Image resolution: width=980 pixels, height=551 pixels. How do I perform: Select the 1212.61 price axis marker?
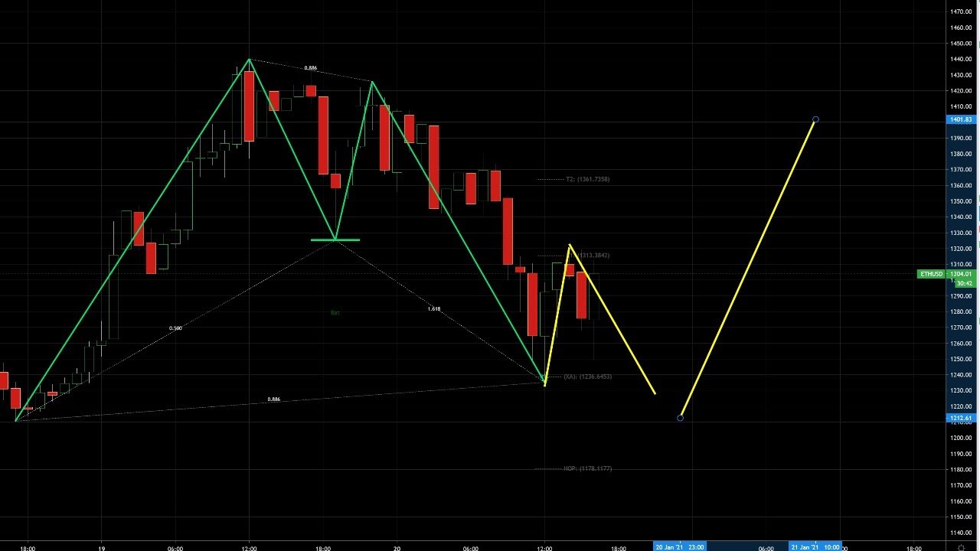coord(960,418)
